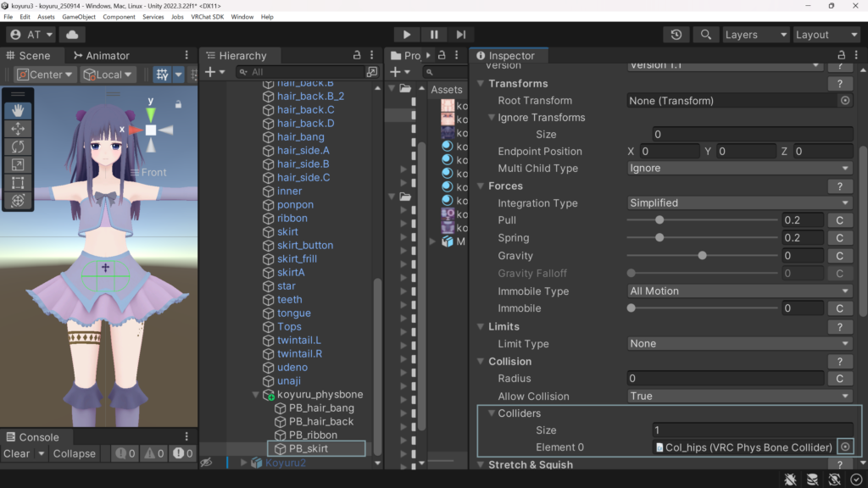The height and width of the screenshot is (488, 868).
Task: Click the object picker for Col_hips collider
Action: point(845,446)
